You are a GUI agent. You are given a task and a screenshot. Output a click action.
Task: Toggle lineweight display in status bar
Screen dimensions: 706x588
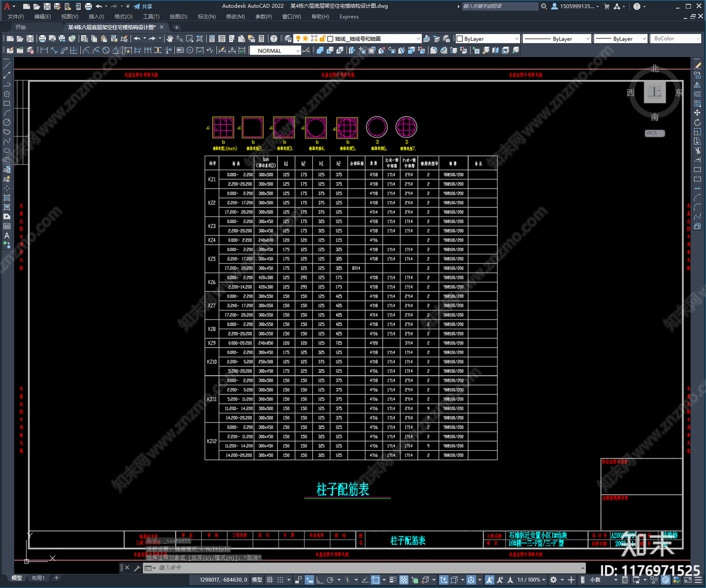[x=393, y=580]
